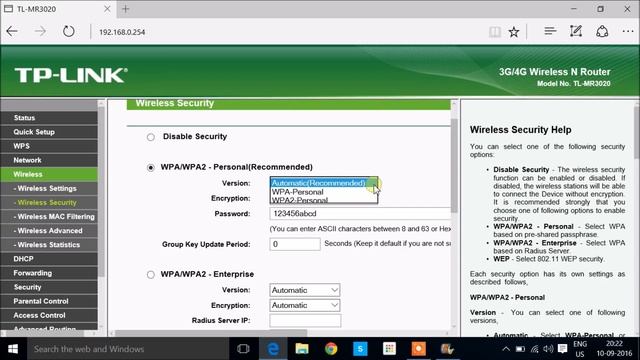Click main content vertical scrollbar
640x360 pixels.
point(454,165)
